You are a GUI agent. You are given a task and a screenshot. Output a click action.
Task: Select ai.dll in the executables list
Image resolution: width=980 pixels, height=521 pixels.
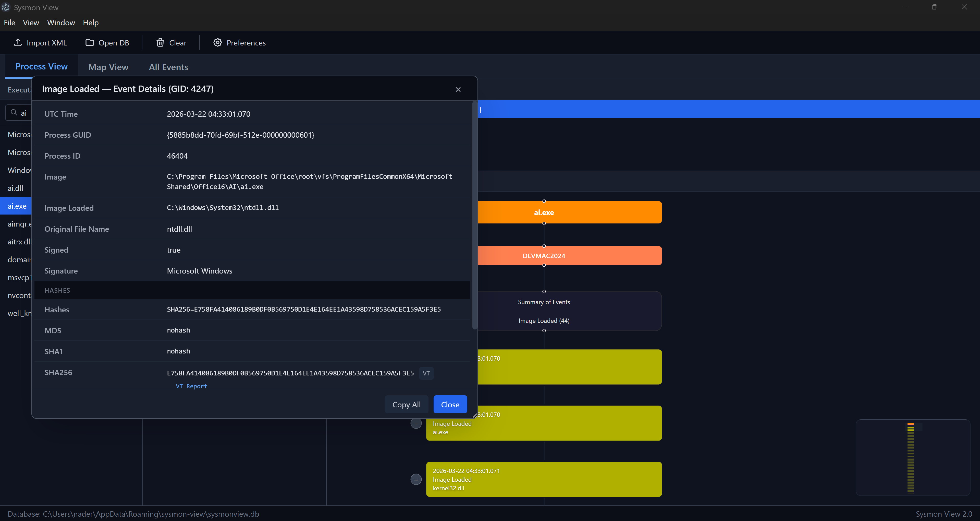16,188
